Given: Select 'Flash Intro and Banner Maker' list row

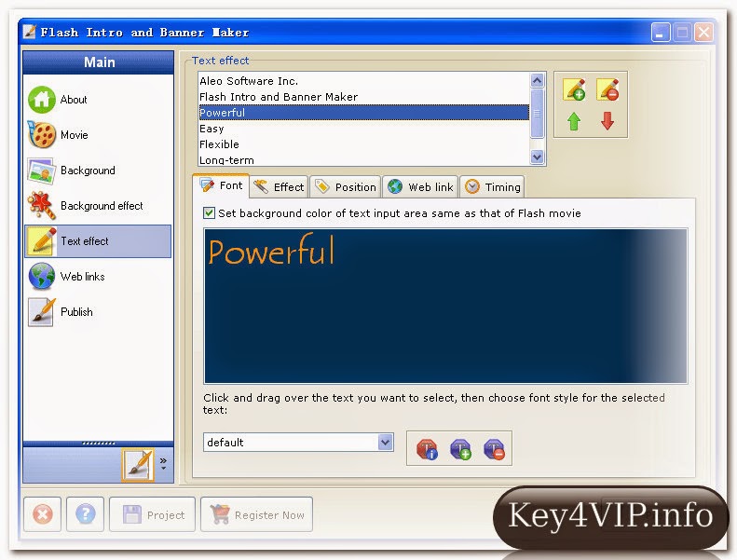Looking at the screenshot, I should [363, 97].
